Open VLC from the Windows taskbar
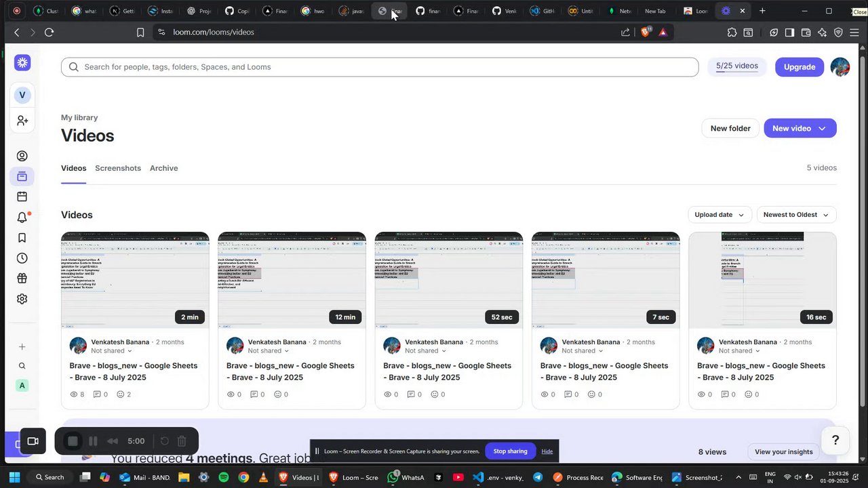This screenshot has height=488, width=868. (263, 477)
